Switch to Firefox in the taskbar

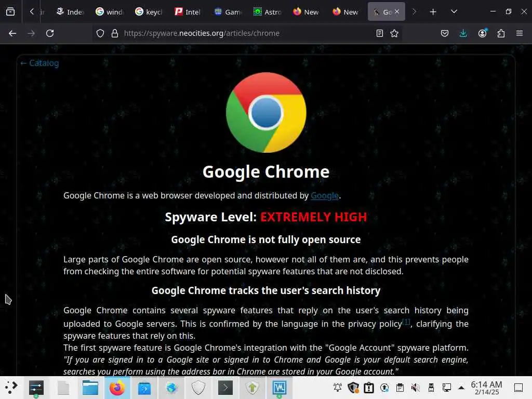(117, 388)
